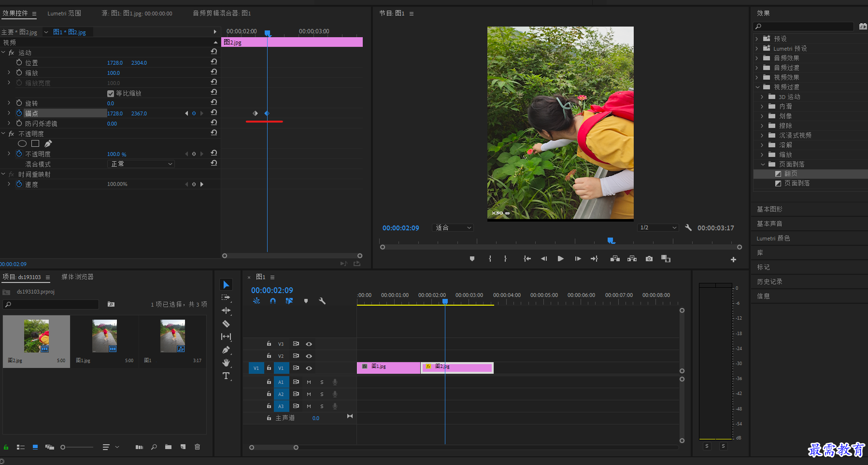This screenshot has height=465, width=868.
Task: Open the History panel
Action: pos(769,282)
